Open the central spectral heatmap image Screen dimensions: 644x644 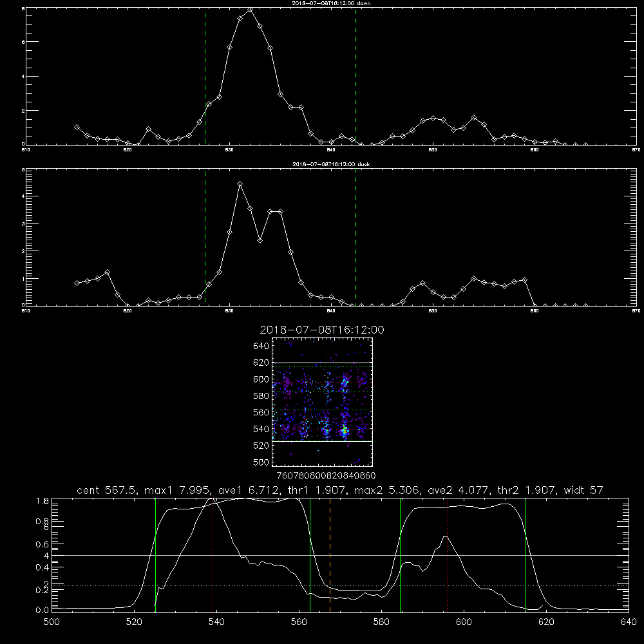click(322, 402)
